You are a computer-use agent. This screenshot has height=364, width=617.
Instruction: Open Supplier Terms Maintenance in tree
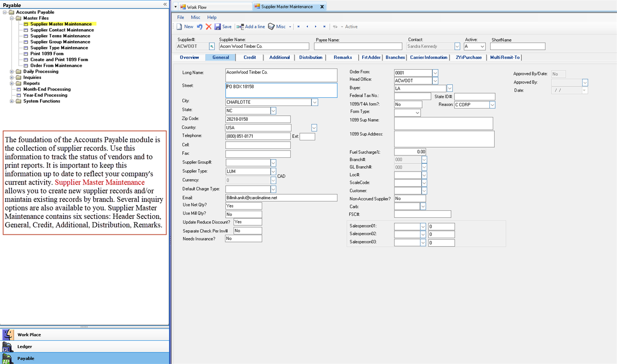(60, 36)
